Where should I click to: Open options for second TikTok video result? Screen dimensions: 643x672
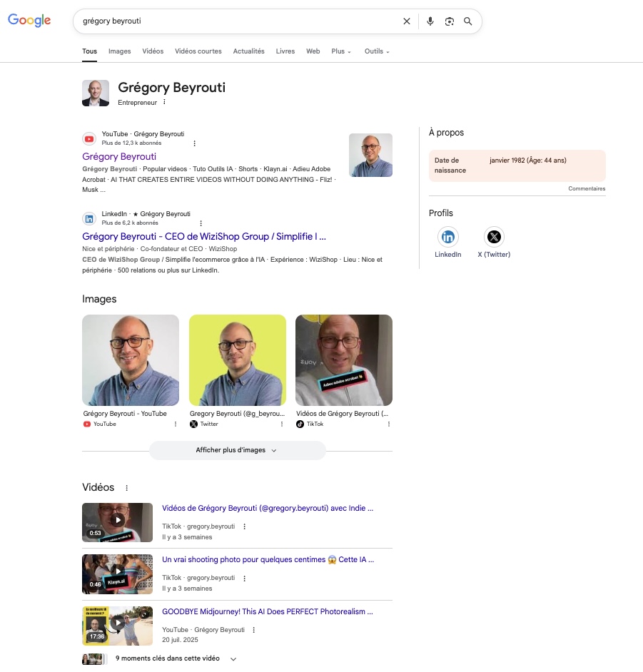pyautogui.click(x=244, y=578)
